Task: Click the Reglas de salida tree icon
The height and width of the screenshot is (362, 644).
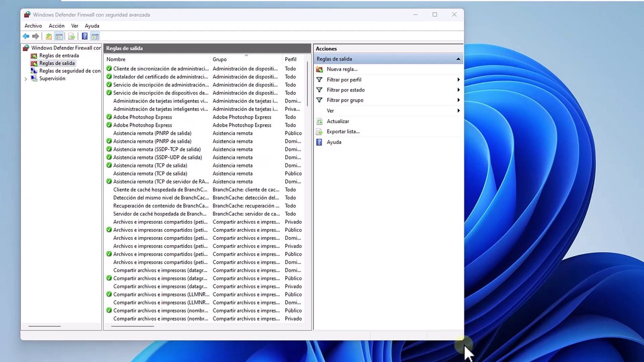Action: click(x=34, y=63)
